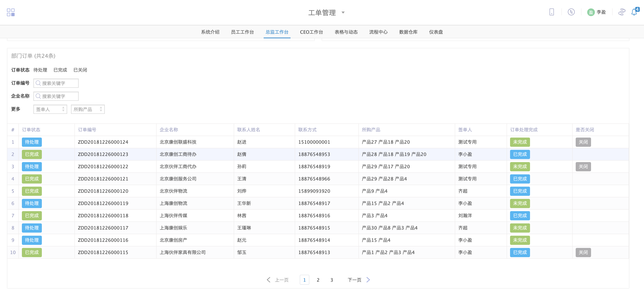The width and height of the screenshot is (644, 292).
Task: Go to page 2
Action: (318, 280)
